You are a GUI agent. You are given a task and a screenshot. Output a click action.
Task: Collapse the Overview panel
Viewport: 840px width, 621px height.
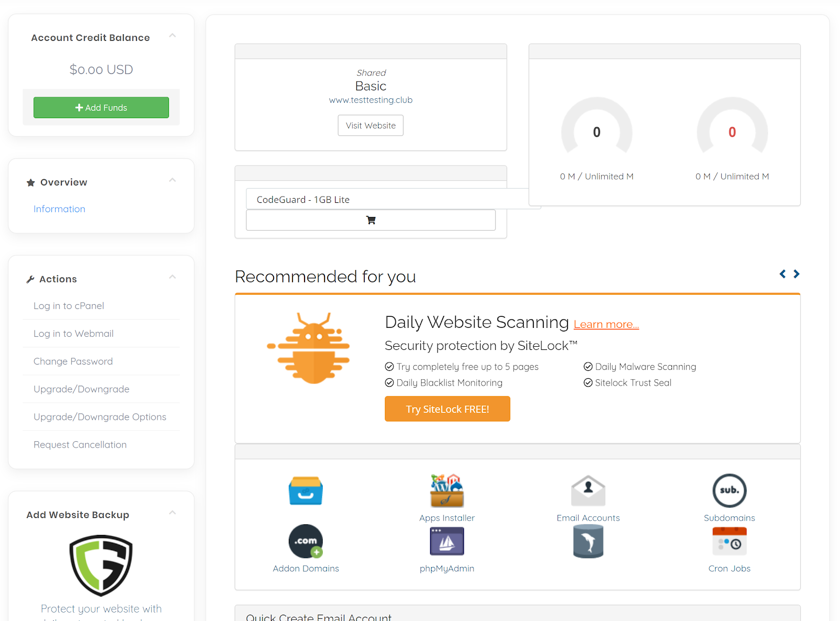pyautogui.click(x=172, y=180)
